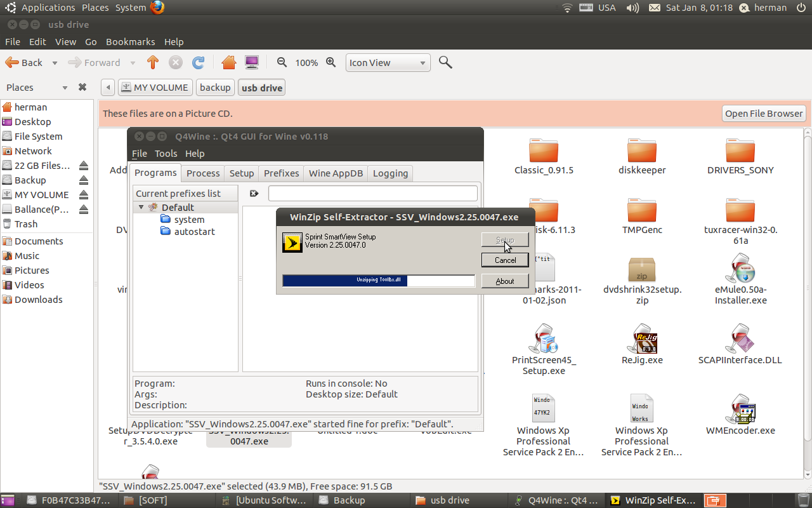Click the clock showing Sat Jan 8, 01:18
The image size is (812, 508).
click(699, 8)
